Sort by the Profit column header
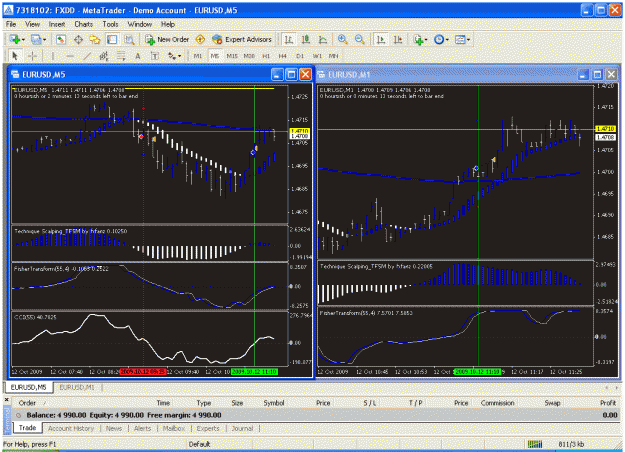Viewport: 625px width, 452px height. pos(608,403)
